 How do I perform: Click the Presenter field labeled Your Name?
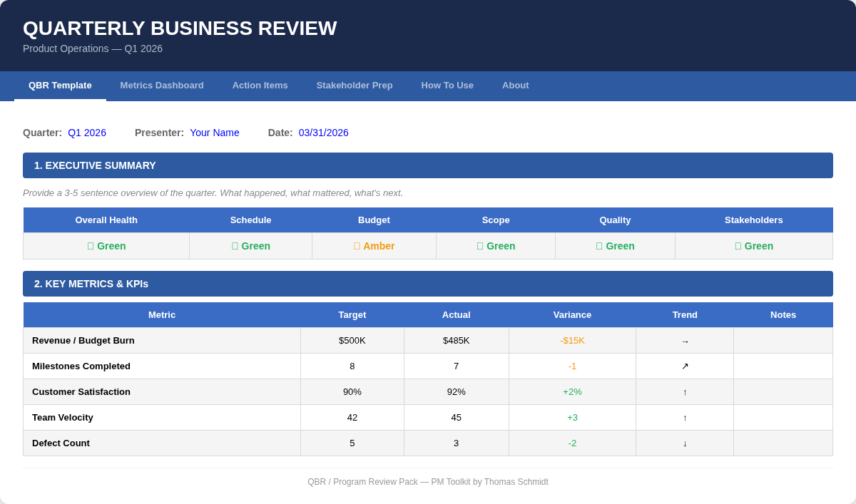214,133
